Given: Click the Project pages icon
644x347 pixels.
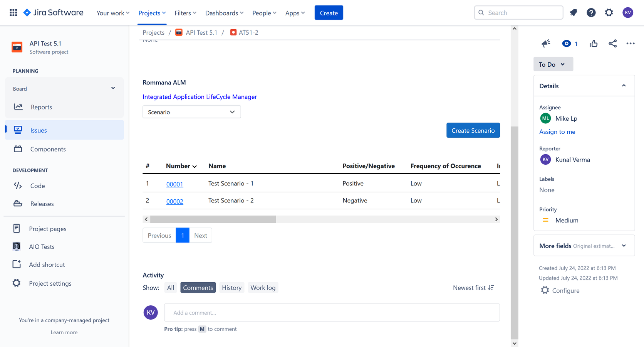Looking at the screenshot, I should 17,228.
